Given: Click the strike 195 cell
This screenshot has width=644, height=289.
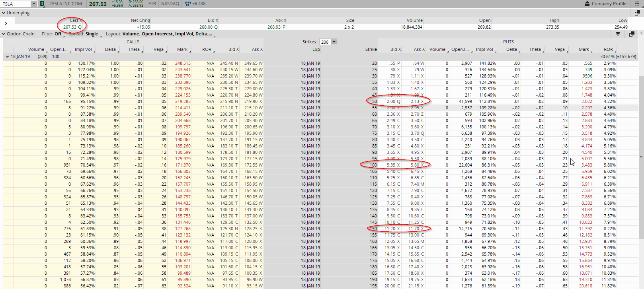Looking at the screenshot, I should [373, 286].
